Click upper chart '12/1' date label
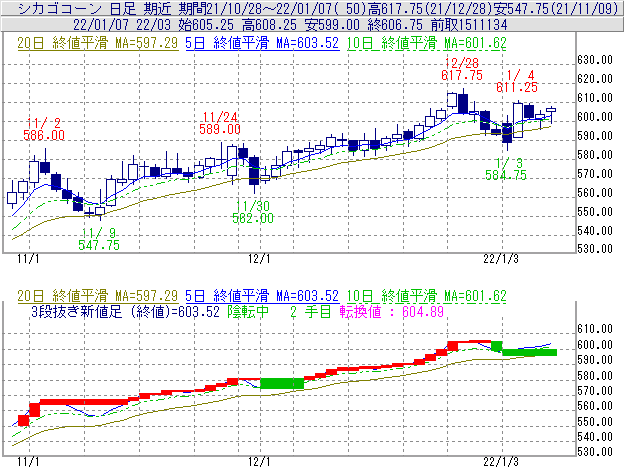Image resolution: width=624 pixels, height=475 pixels. click(259, 259)
